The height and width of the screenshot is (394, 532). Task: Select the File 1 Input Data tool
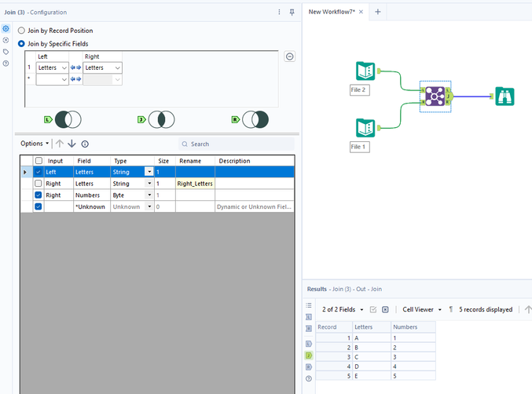[365, 128]
